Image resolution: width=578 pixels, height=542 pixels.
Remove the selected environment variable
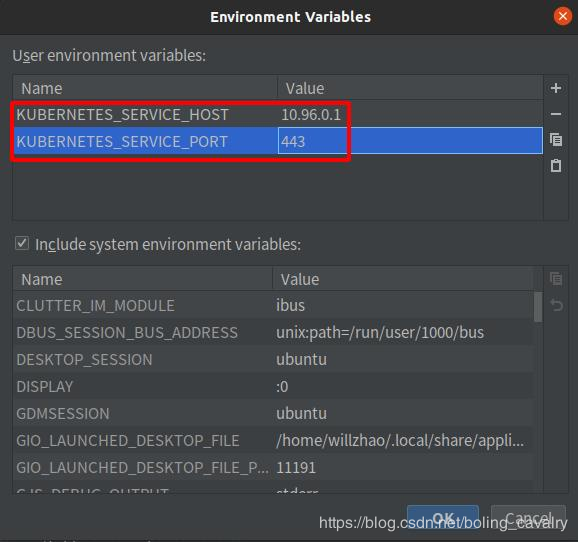coord(556,114)
